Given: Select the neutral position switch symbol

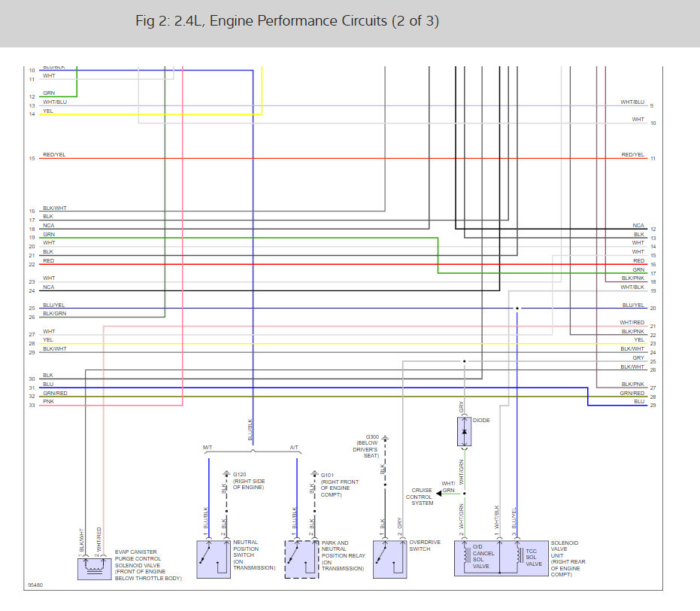Looking at the screenshot, I should (214, 560).
